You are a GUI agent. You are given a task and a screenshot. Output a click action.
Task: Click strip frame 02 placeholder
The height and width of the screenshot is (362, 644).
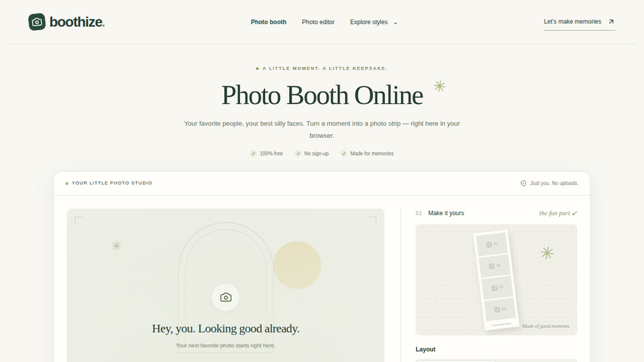[494, 266]
